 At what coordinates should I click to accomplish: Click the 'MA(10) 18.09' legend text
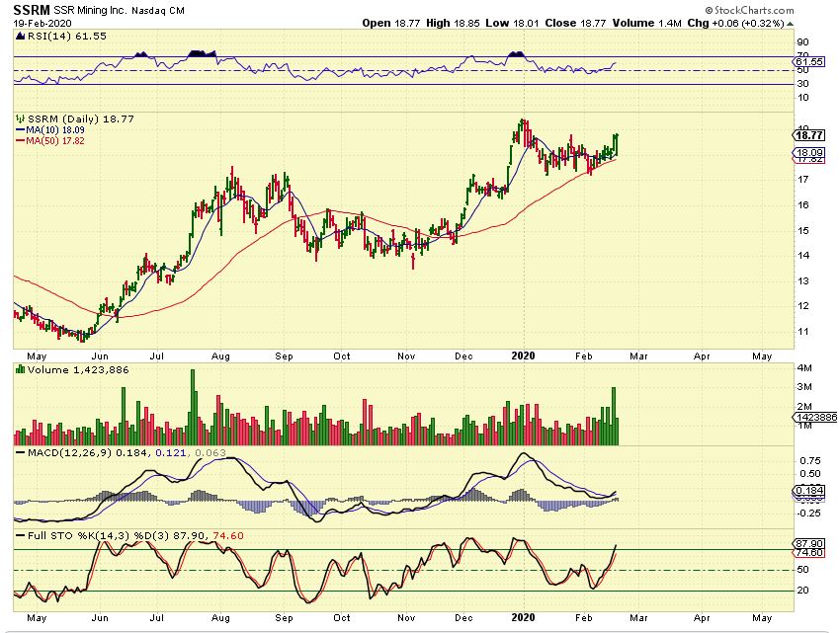(55, 130)
